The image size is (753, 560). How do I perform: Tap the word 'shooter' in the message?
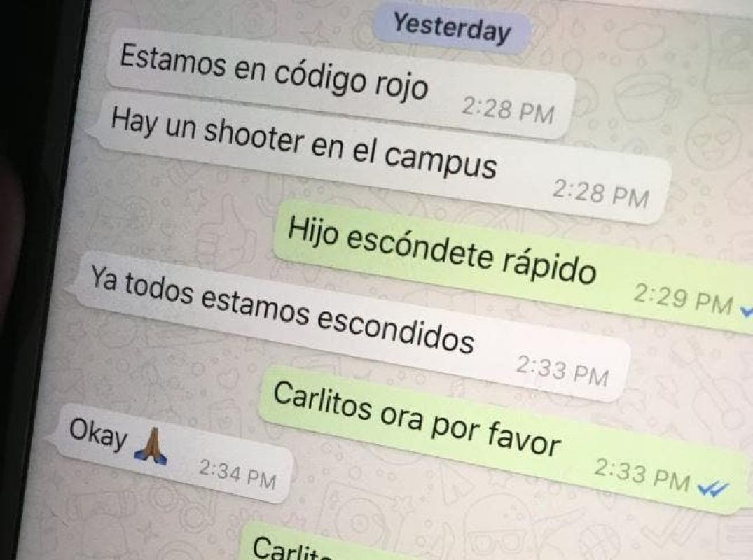click(x=254, y=138)
